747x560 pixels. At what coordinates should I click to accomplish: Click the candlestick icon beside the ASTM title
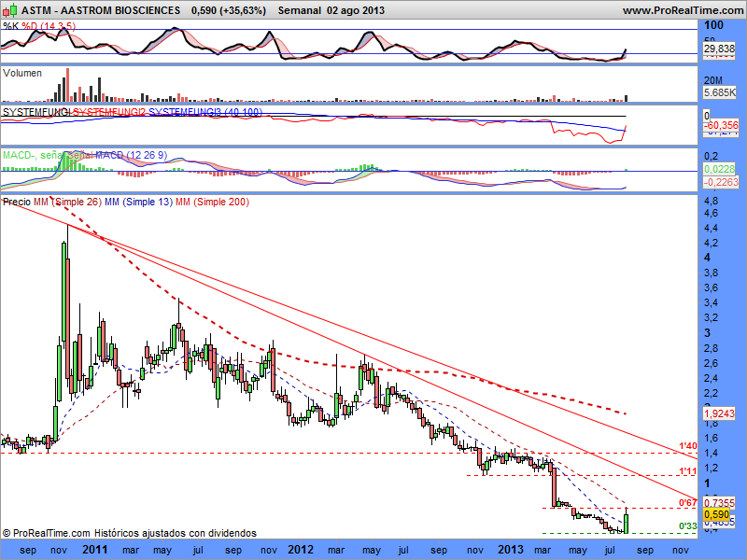(x=10, y=9)
